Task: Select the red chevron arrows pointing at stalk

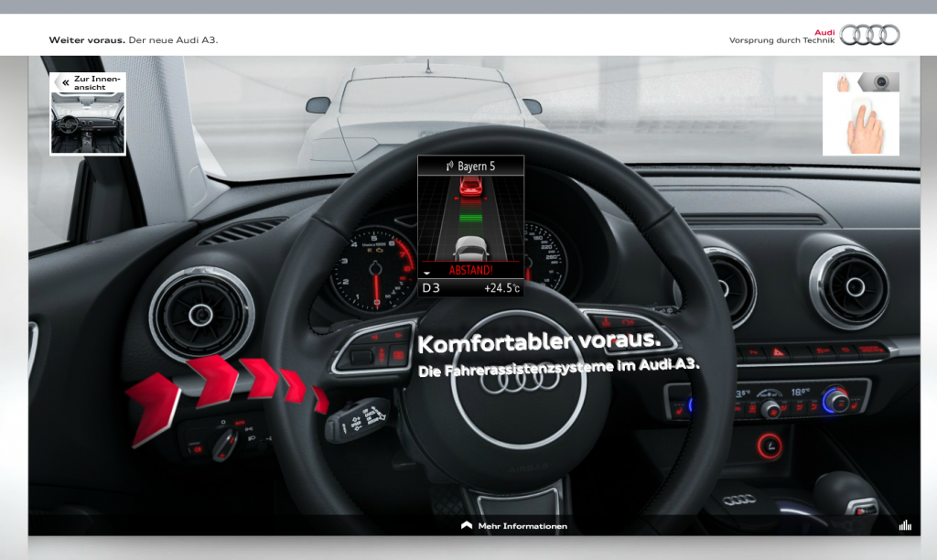Action: 224,391
